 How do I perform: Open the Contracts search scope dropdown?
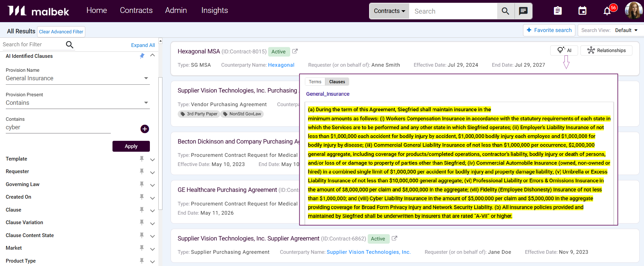[389, 11]
